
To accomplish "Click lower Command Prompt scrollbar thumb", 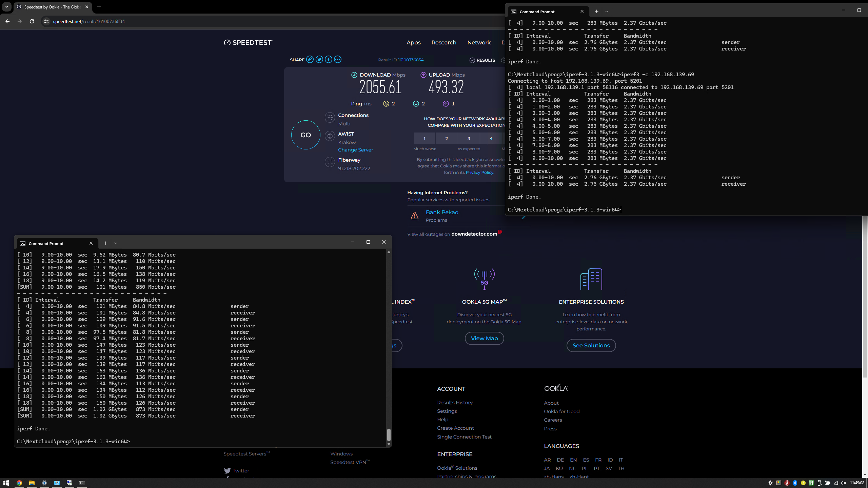I will tap(389, 434).
